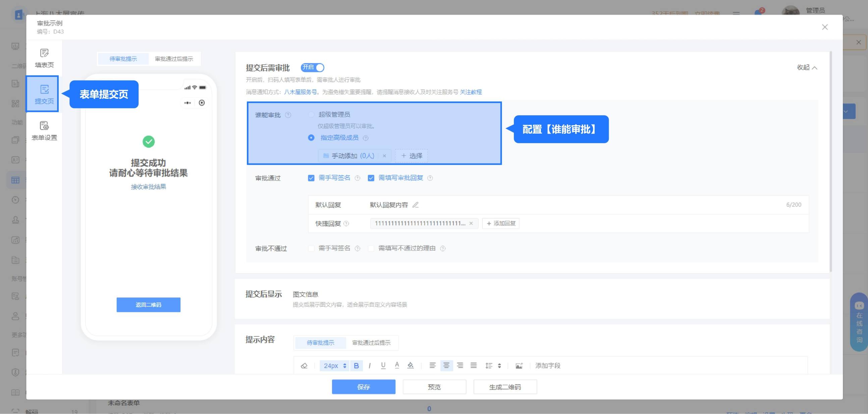Toggle underline formatting
The height and width of the screenshot is (414, 868).
(x=383, y=366)
